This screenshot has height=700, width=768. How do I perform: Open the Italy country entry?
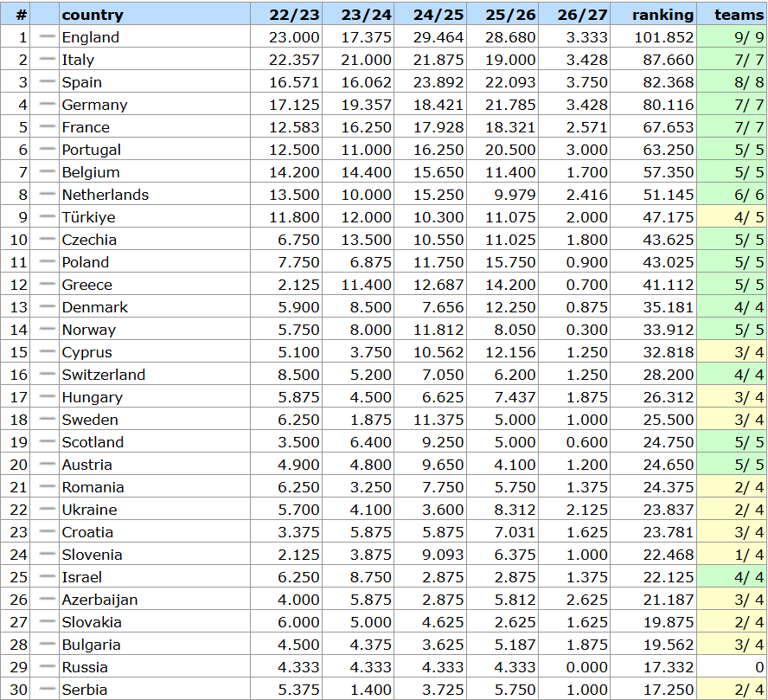[x=78, y=60]
